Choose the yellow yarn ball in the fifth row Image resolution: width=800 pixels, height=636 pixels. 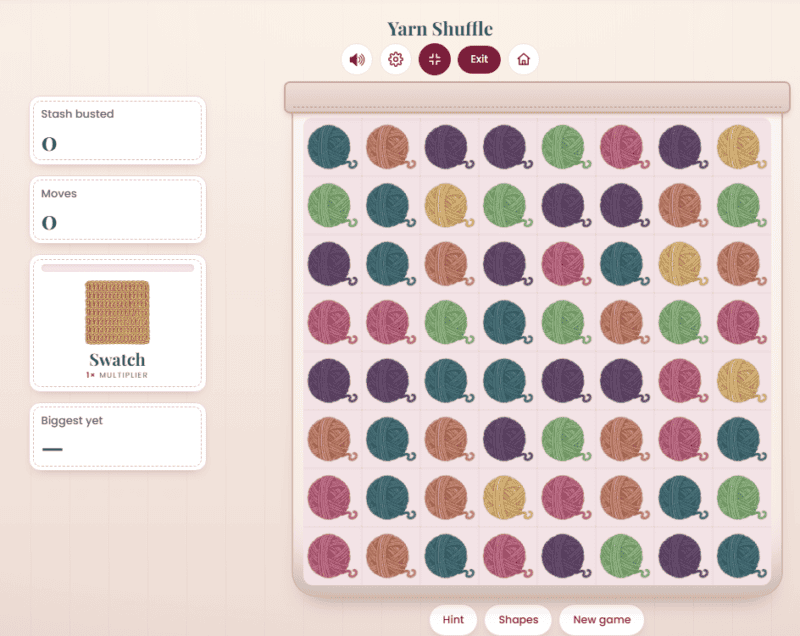(x=741, y=381)
